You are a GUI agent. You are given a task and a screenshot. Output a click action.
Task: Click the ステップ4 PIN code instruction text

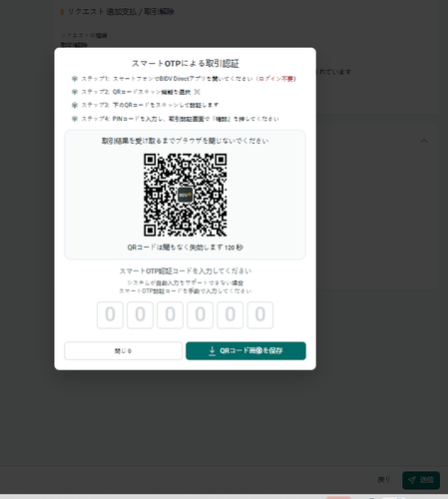click(181, 119)
